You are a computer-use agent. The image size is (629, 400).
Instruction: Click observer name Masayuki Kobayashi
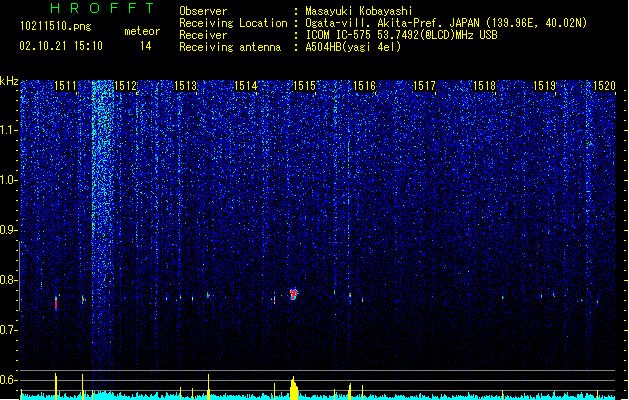359,11
